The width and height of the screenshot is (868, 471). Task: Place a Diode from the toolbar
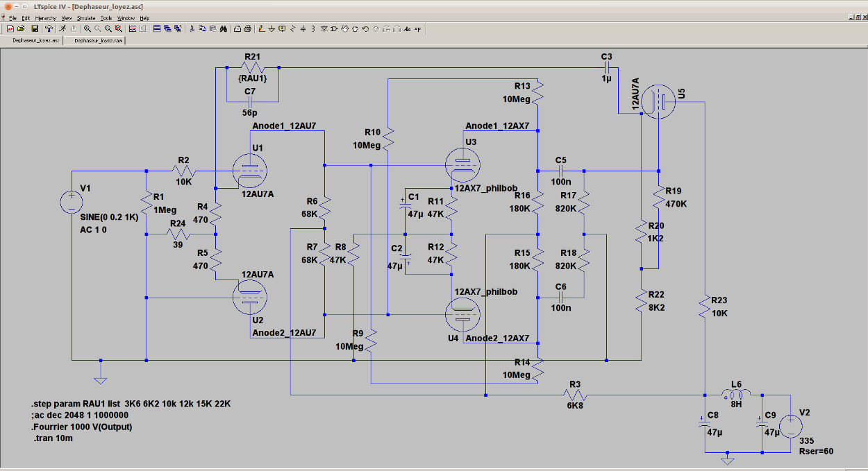click(x=324, y=28)
